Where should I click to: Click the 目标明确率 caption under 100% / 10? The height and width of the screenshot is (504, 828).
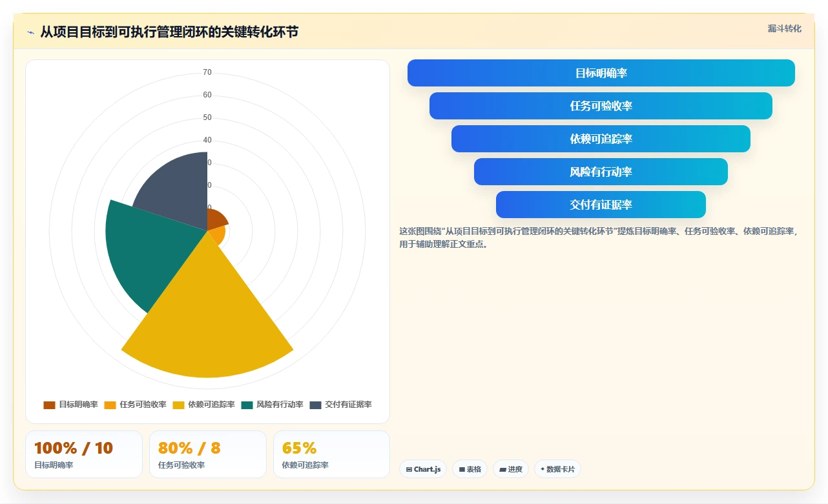coord(54,465)
